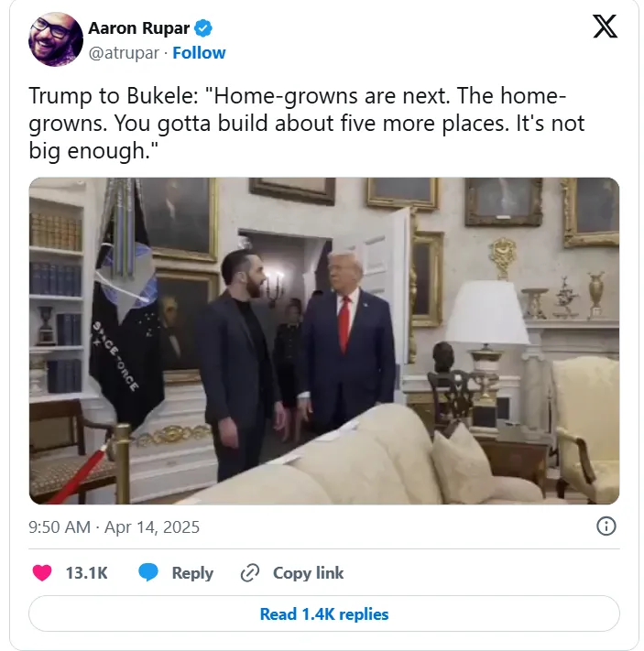
Task: Like the tweet using the heart icon
Action: [x=42, y=573]
